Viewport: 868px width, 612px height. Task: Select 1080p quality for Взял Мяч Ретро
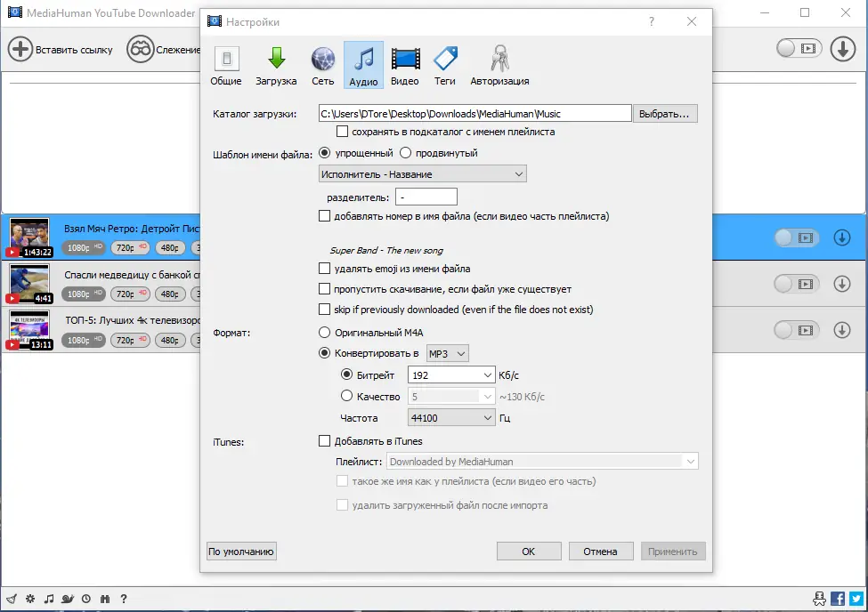(84, 248)
